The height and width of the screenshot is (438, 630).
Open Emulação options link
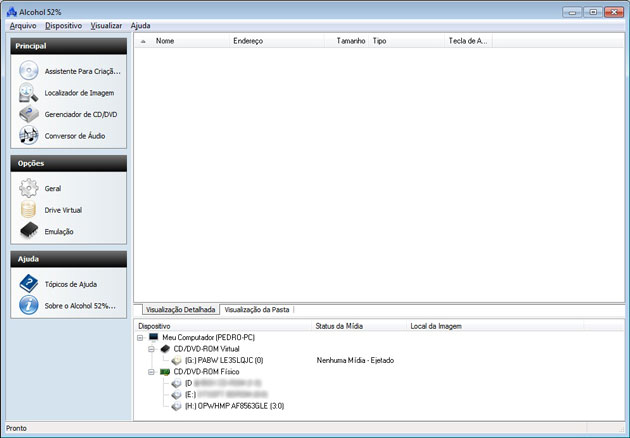click(59, 231)
